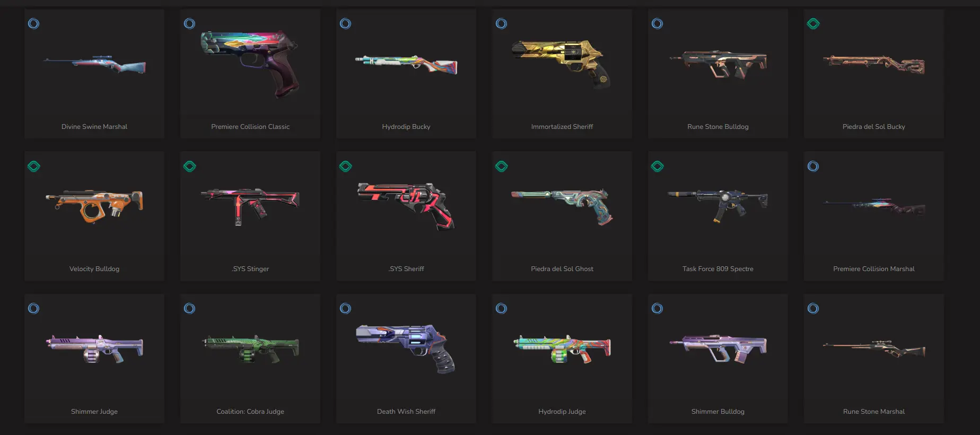
Task: Click the blue tier icon on Death Wish Sheriff
Action: pos(345,308)
